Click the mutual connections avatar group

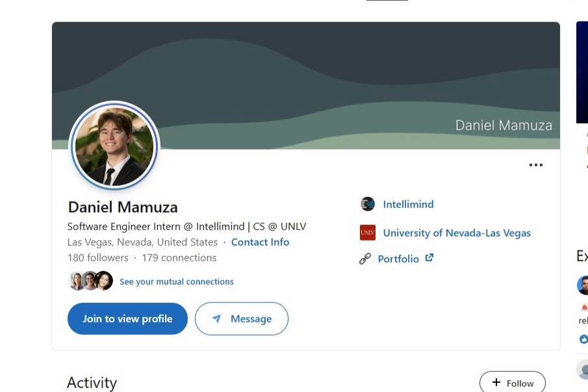pyautogui.click(x=91, y=281)
